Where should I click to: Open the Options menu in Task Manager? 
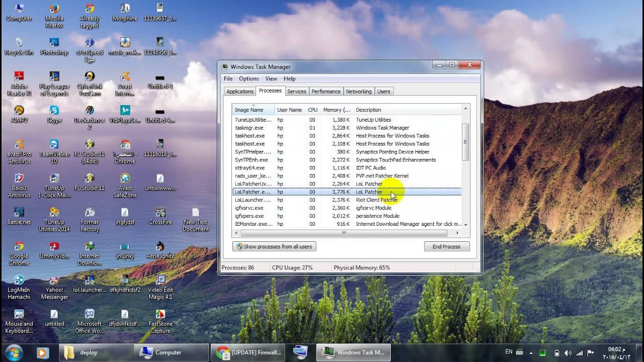pos(249,78)
